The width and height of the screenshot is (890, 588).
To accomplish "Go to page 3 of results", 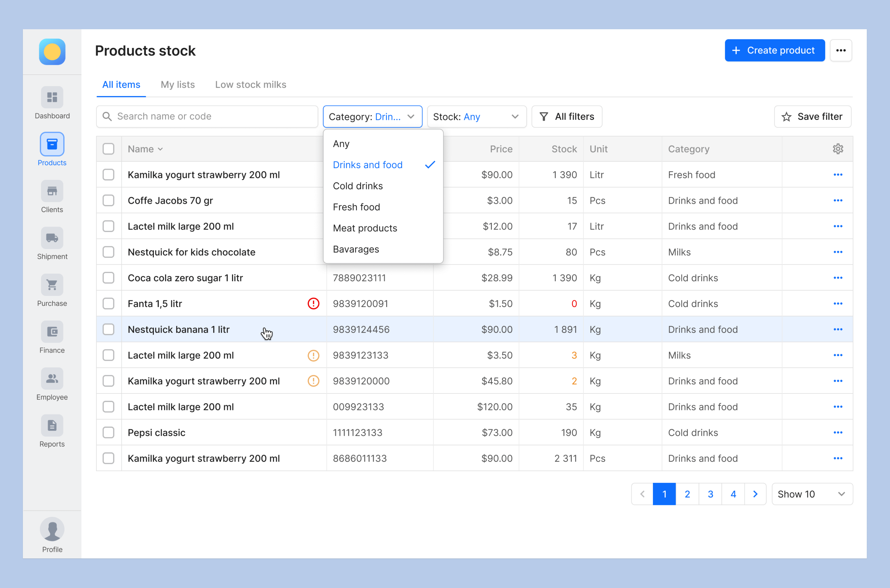I will [710, 494].
